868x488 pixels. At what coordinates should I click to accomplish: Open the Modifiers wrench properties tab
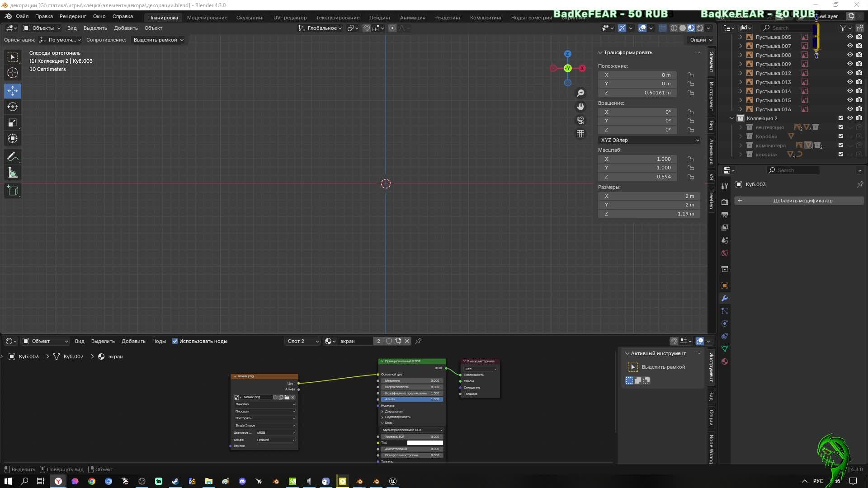click(725, 298)
